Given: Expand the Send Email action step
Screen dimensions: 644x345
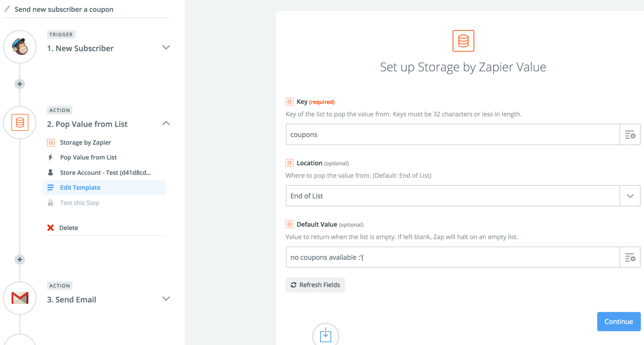Looking at the screenshot, I should (166, 299).
